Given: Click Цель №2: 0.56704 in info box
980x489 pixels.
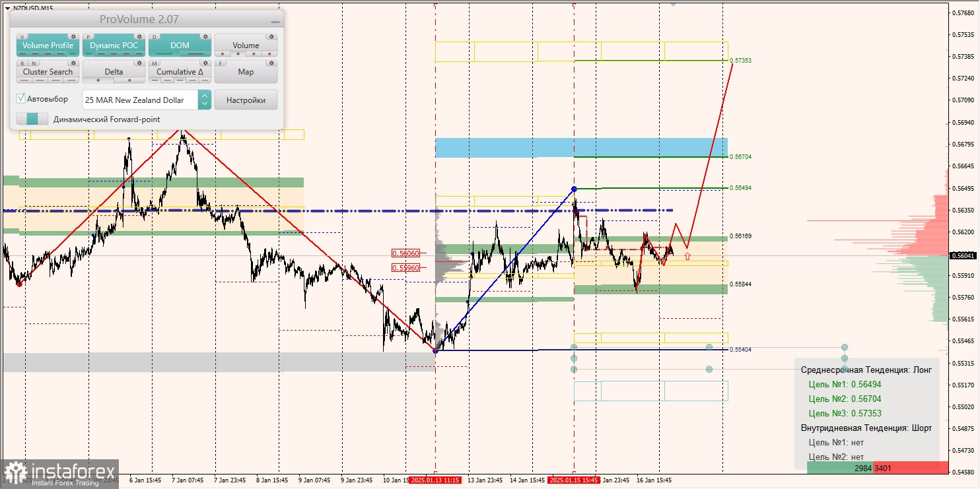Looking at the screenshot, I should (845, 399).
